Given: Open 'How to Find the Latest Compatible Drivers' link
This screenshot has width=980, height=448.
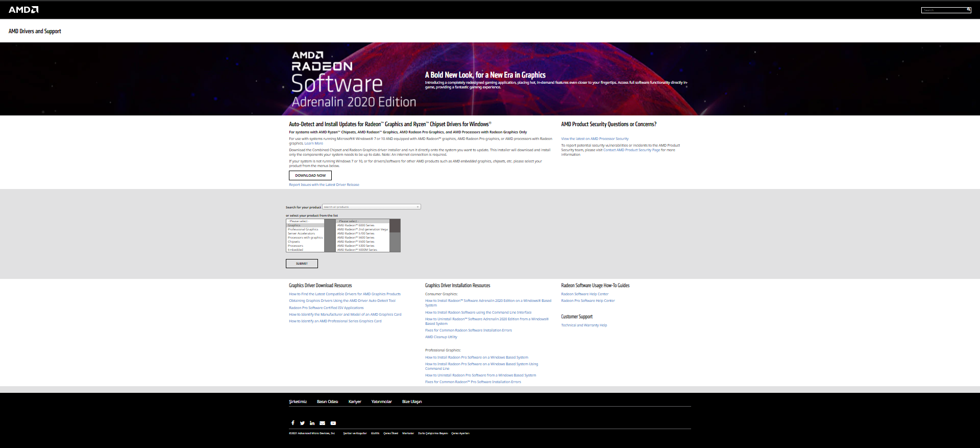Looking at the screenshot, I should [x=345, y=294].
